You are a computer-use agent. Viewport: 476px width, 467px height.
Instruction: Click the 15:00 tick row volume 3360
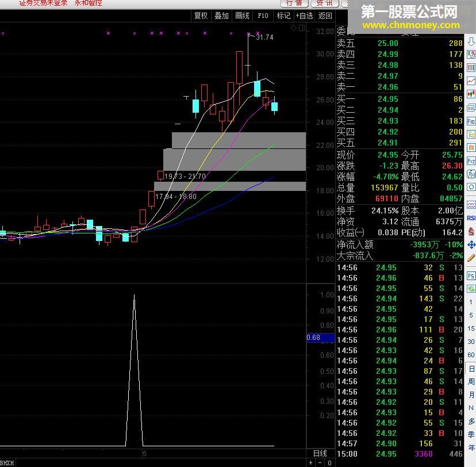click(x=424, y=454)
